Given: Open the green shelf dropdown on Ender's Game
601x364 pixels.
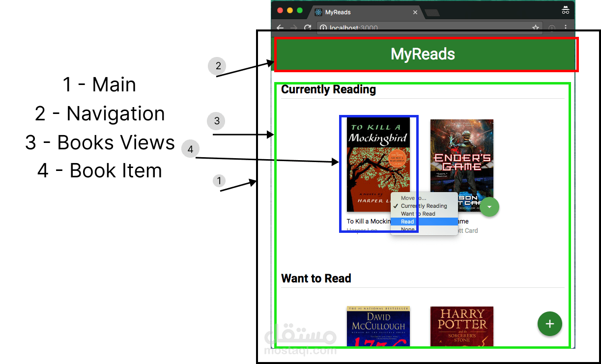Looking at the screenshot, I should click(x=489, y=207).
